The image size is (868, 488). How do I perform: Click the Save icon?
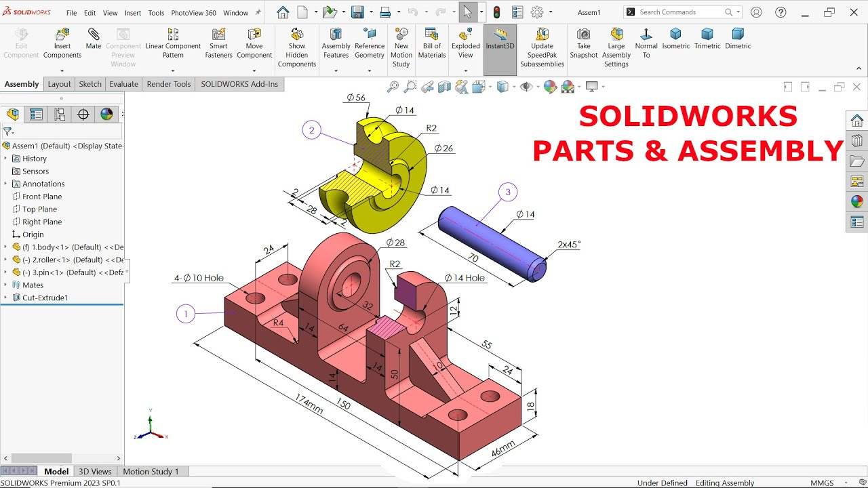pyautogui.click(x=357, y=12)
